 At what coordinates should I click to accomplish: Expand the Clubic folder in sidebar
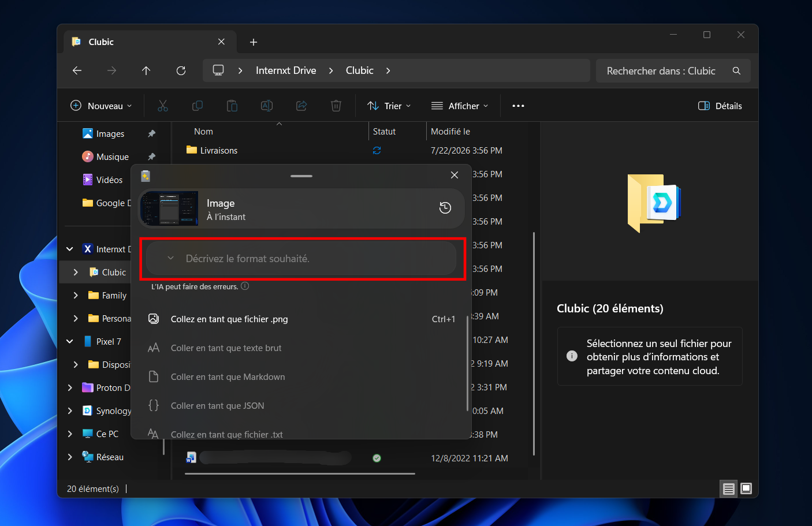76,272
